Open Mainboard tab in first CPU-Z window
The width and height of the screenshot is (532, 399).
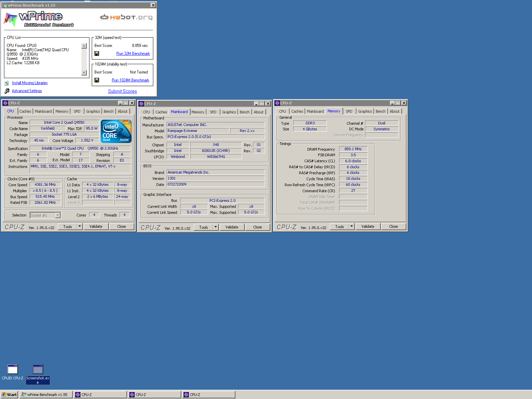tap(43, 111)
